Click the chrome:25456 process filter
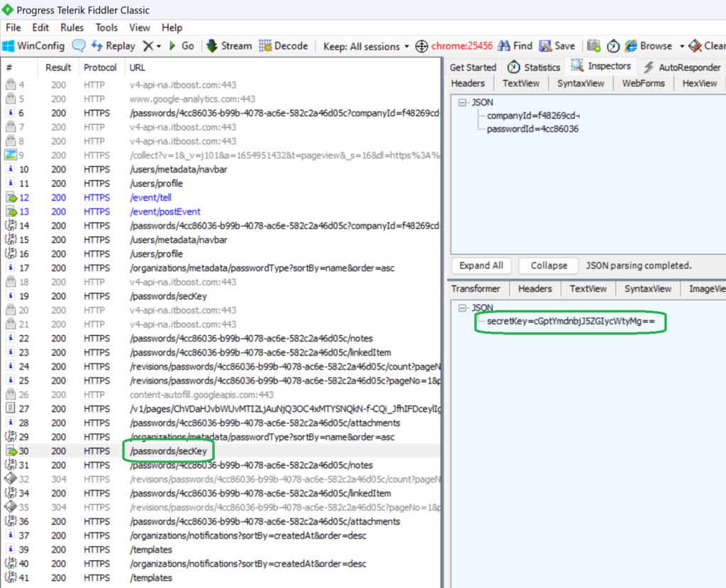Image resolution: width=726 pixels, height=588 pixels. (x=462, y=46)
